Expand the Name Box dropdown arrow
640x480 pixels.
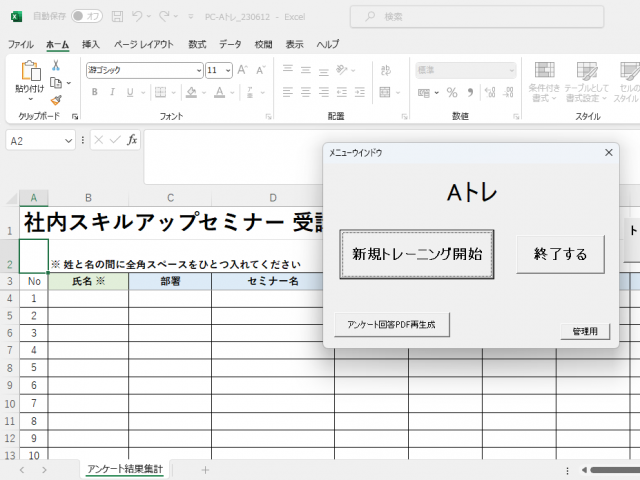tap(68, 141)
